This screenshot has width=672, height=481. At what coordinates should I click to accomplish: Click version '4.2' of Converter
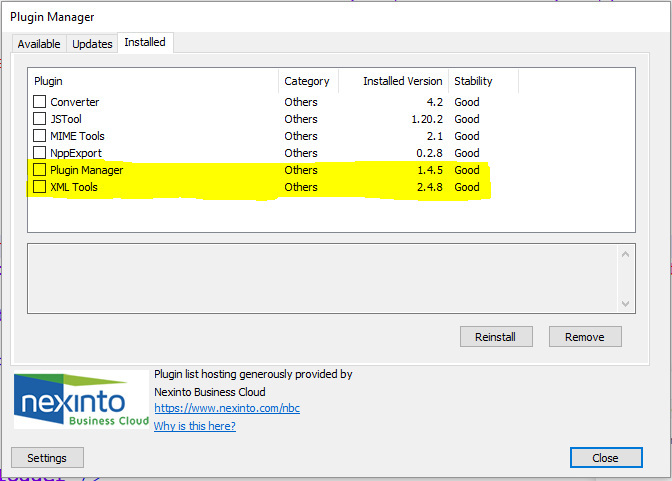[x=435, y=102]
